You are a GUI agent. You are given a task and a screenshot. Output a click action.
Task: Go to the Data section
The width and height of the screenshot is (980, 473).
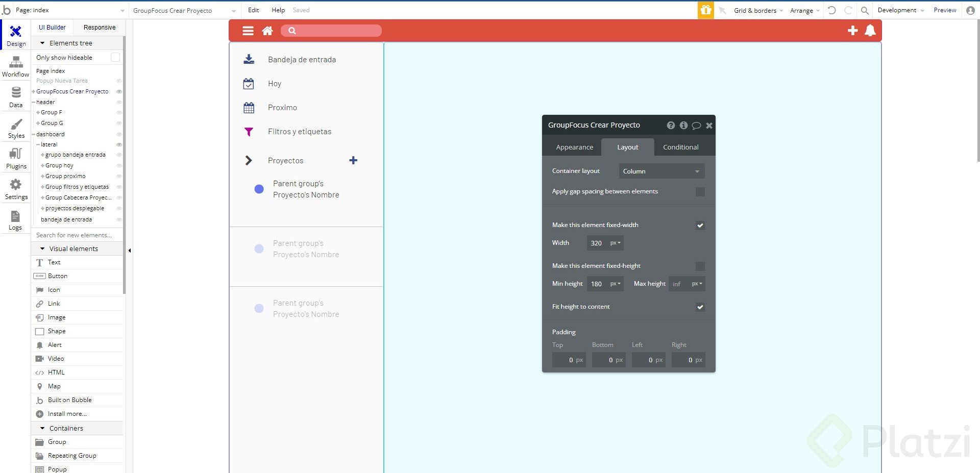[16, 97]
